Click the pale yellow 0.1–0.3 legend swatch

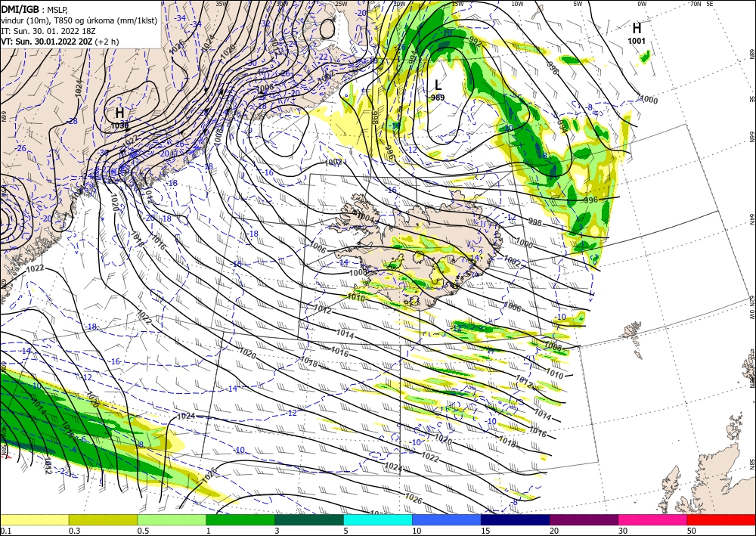tap(34, 519)
